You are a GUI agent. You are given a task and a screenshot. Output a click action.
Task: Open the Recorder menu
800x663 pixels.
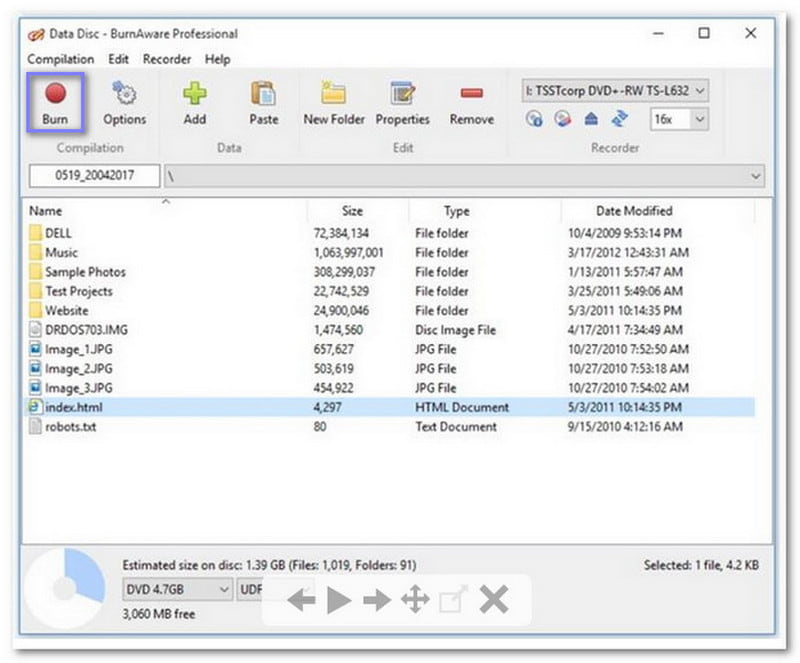coord(167,59)
